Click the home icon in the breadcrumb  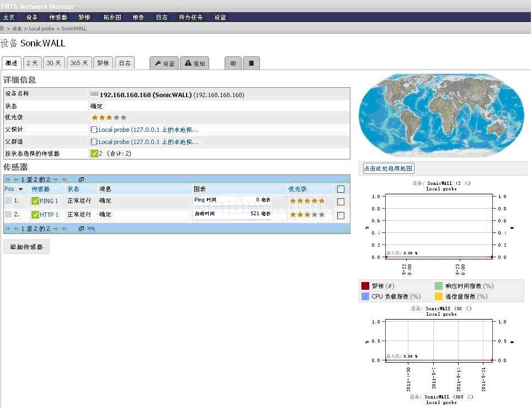(2, 28)
